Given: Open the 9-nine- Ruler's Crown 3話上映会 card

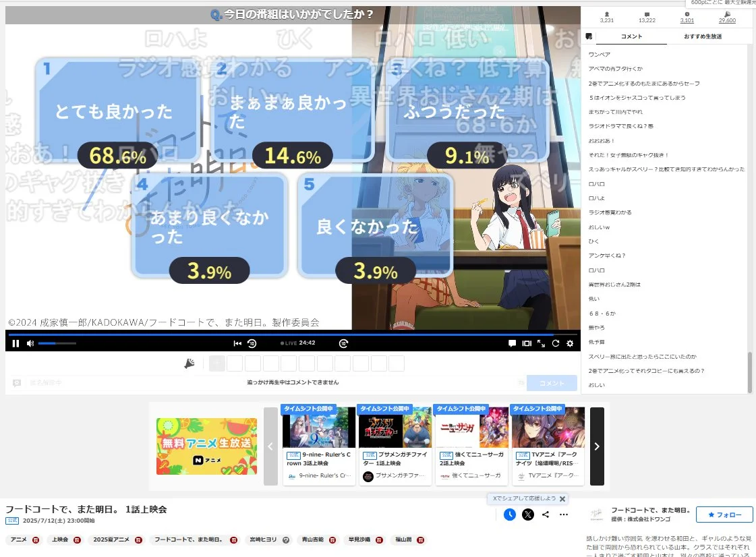Looking at the screenshot, I should [x=319, y=444].
